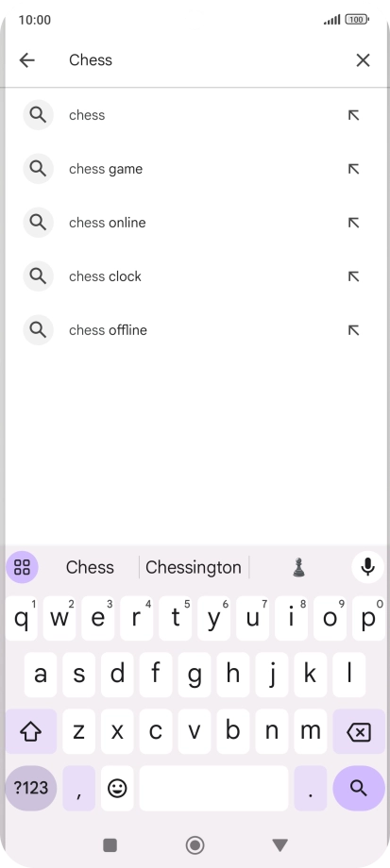Toggle the Shift key
This screenshot has height=868, width=390.
point(31,731)
